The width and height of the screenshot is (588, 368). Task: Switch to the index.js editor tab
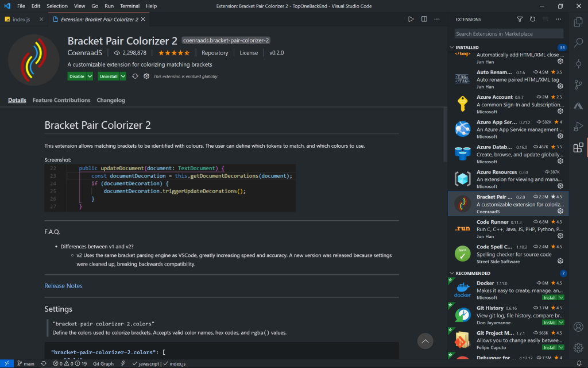(x=21, y=19)
